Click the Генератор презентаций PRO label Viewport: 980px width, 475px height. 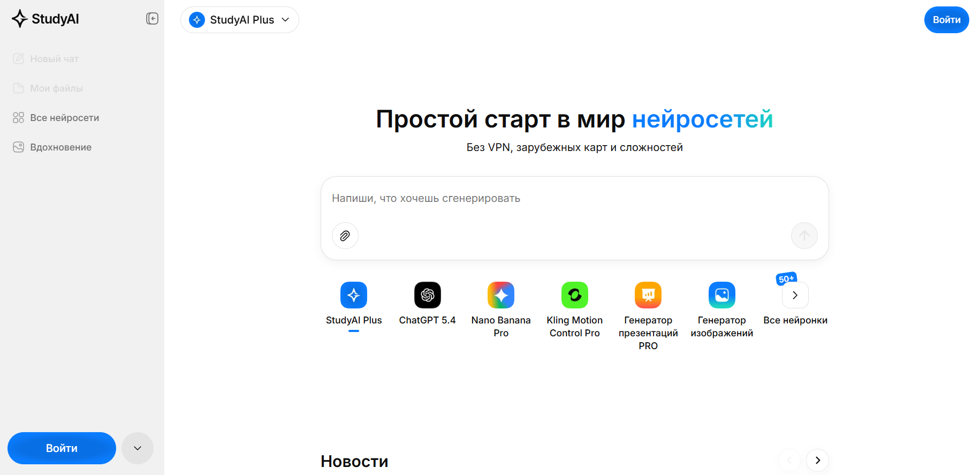(648, 333)
